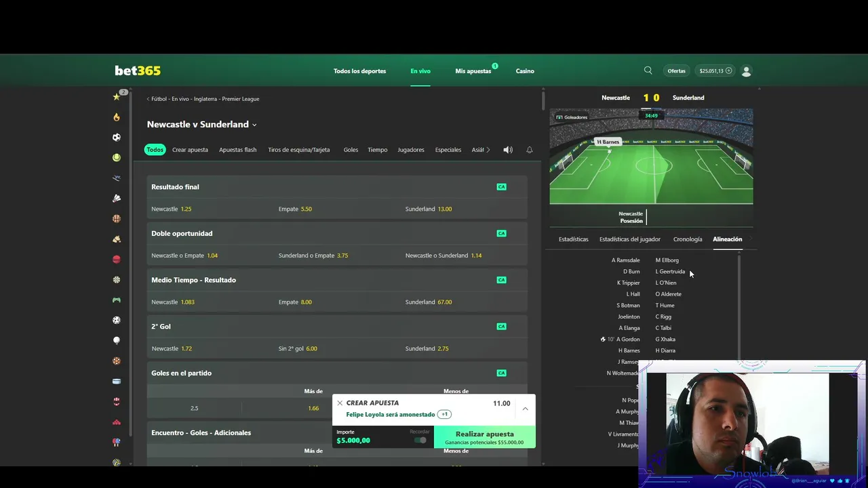This screenshot has width=868, height=488.
Task: Open the balance $25,051.13 deposit menu
Action: pyautogui.click(x=715, y=70)
